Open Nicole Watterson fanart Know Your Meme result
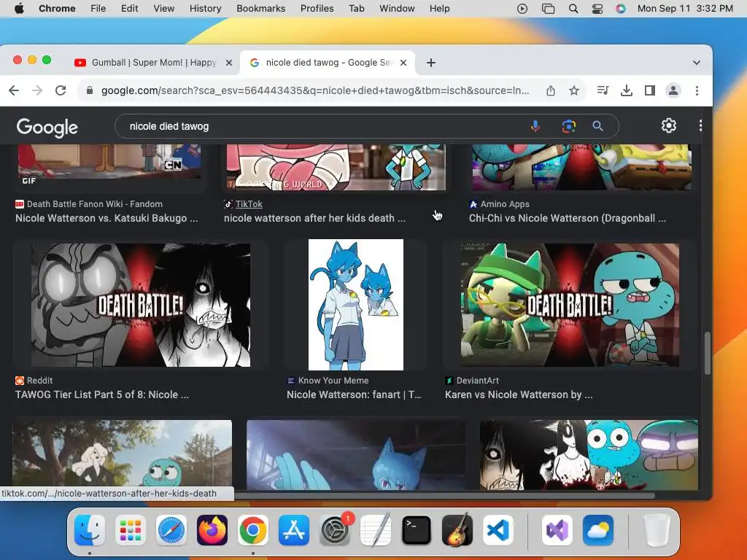747x560 pixels. pos(354,394)
